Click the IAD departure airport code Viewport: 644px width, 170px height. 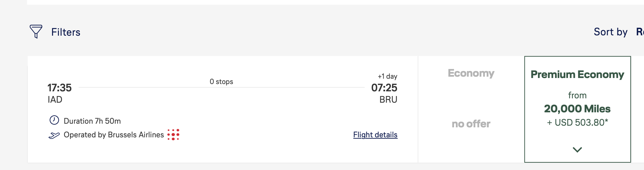pos(55,100)
